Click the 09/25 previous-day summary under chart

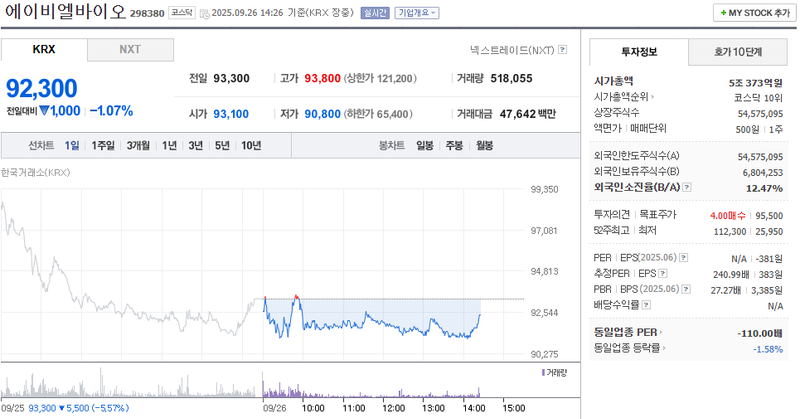tap(65, 408)
